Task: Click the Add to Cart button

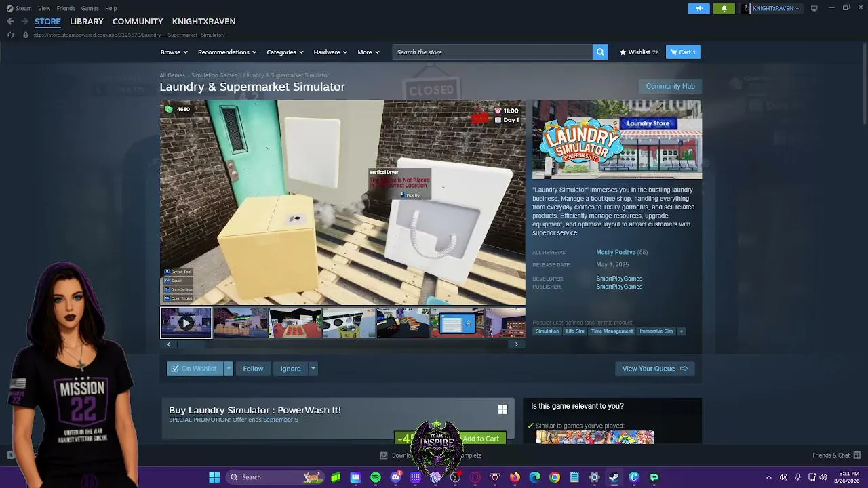Action: (481, 439)
